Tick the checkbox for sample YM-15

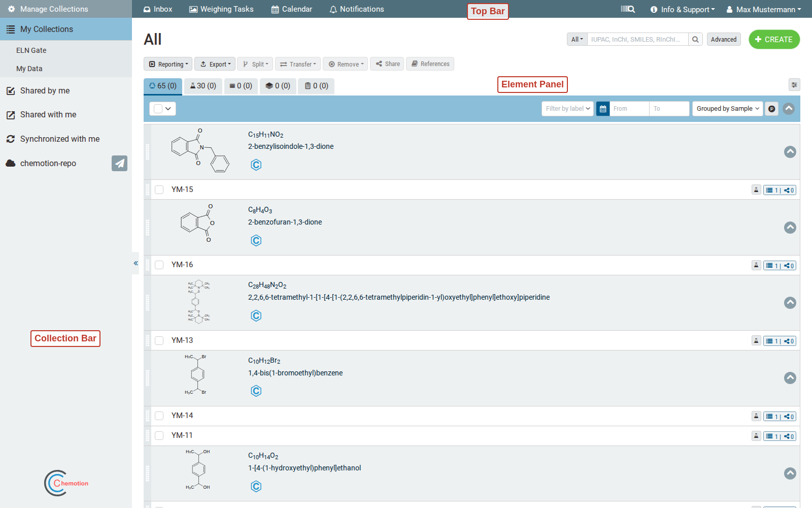159,189
